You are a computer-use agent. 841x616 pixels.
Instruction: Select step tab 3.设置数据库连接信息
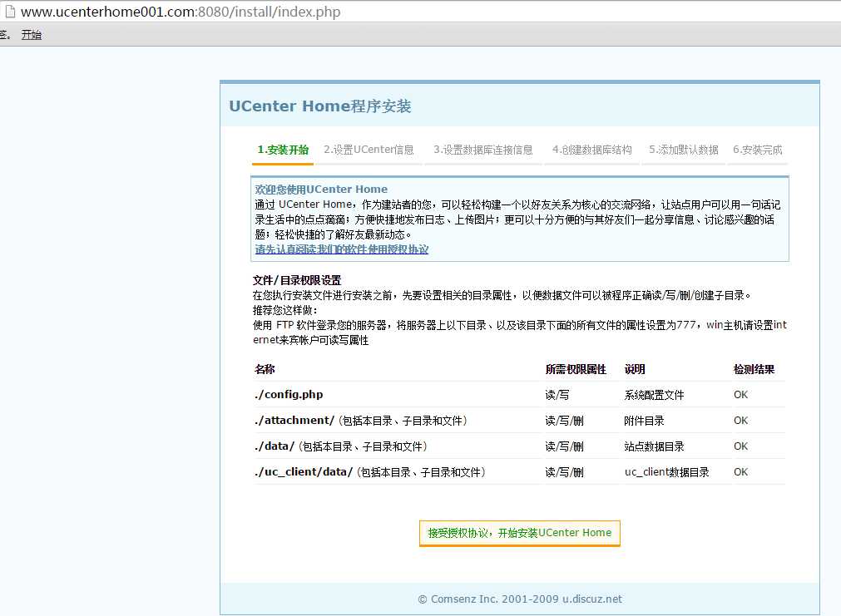pyautogui.click(x=483, y=150)
